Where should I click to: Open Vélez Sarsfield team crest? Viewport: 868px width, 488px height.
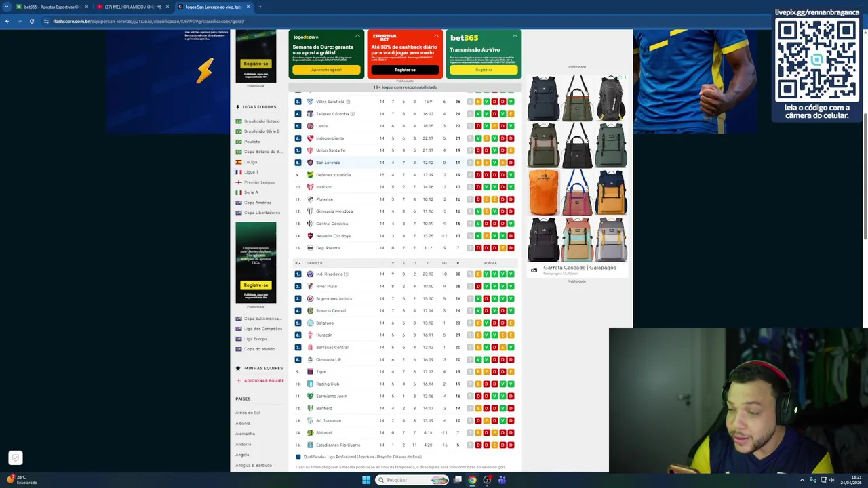pos(310,102)
